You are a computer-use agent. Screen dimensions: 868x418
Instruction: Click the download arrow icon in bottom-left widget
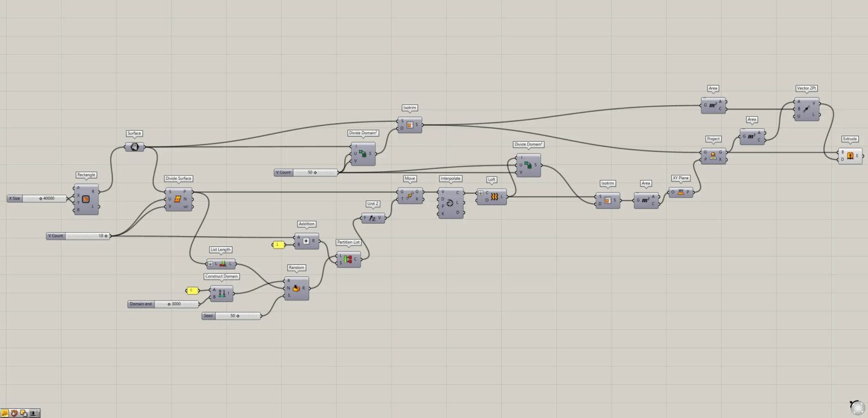pyautogui.click(x=33, y=413)
